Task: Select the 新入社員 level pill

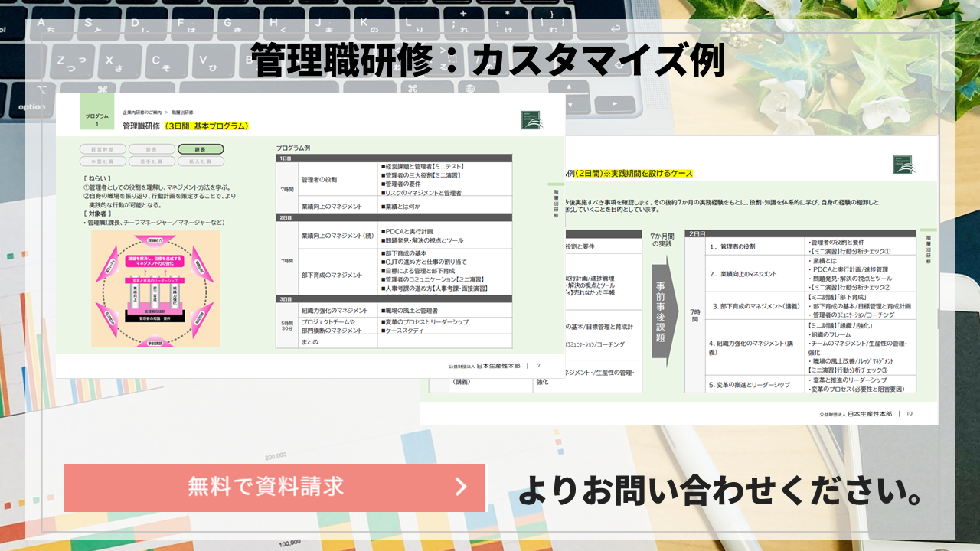Action: pos(201,161)
